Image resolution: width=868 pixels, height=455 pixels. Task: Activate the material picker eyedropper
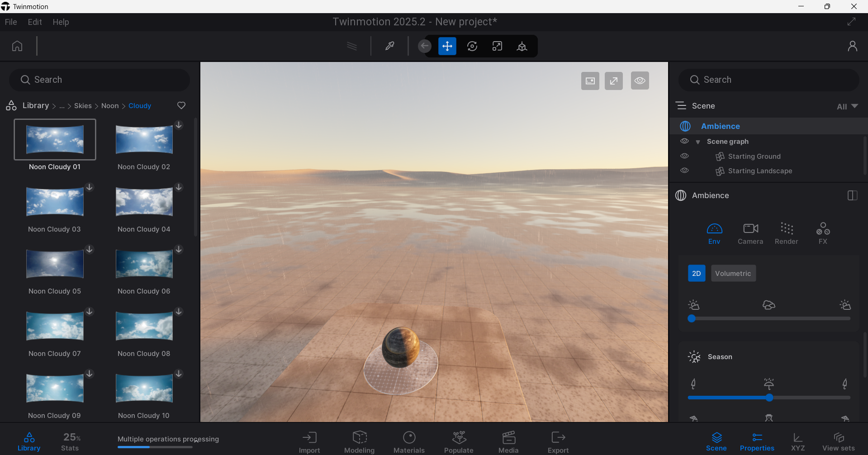point(389,46)
